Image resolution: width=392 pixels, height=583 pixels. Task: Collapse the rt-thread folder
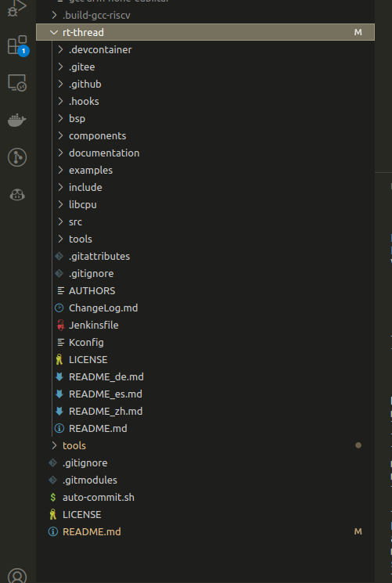coord(54,32)
